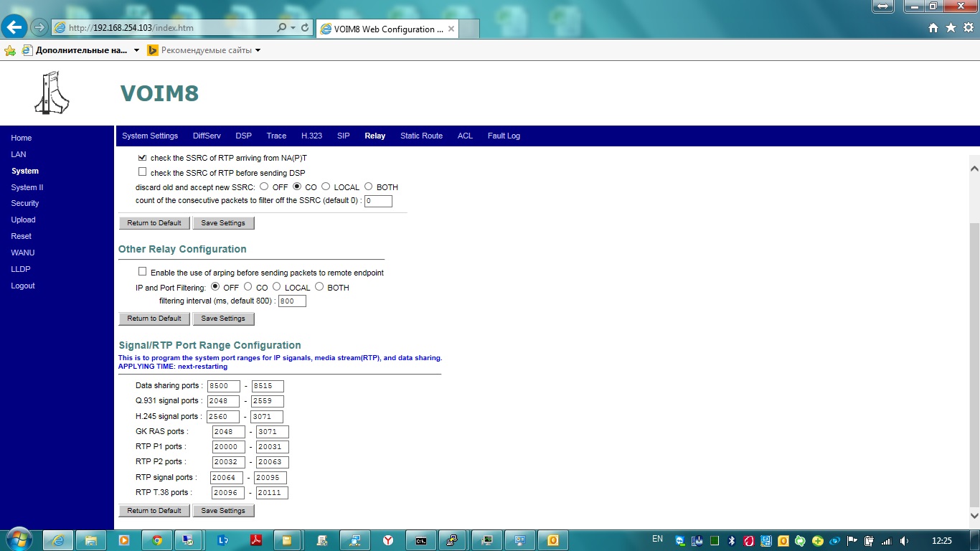Select BOTH for IP and Port Filtering
This screenshot has height=551, width=980.
(320, 287)
